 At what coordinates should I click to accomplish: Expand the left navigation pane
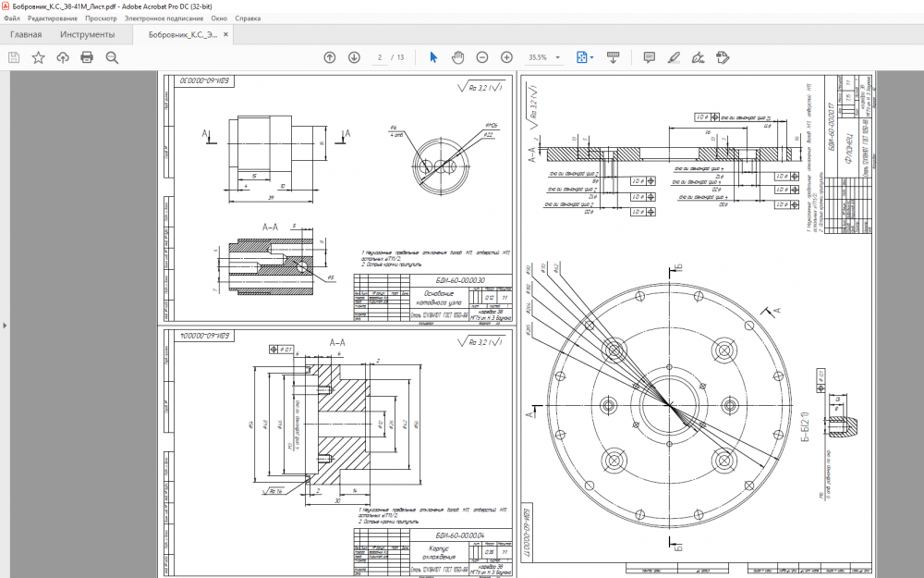click(5, 326)
